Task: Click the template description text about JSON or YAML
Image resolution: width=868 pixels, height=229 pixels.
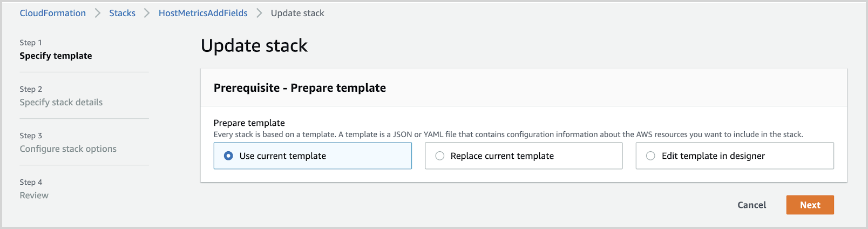Action: tap(507, 134)
